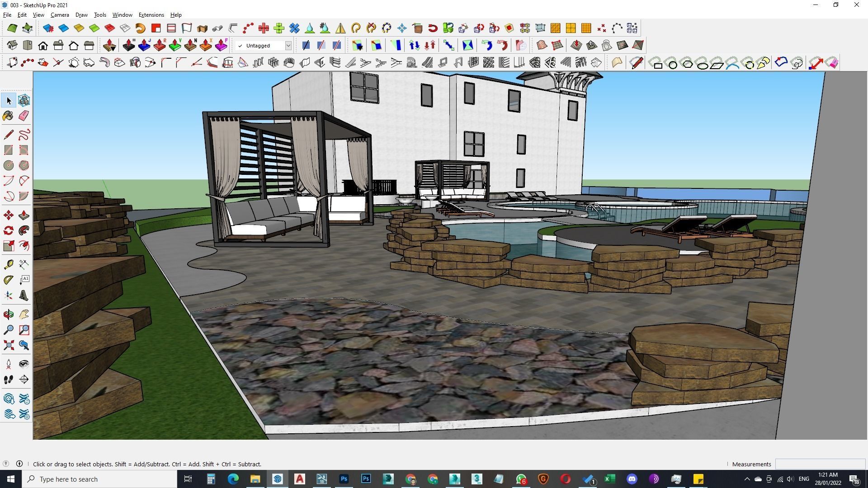The height and width of the screenshot is (488, 868).
Task: Show hidden system tray icons chevron
Action: pyautogui.click(x=747, y=479)
